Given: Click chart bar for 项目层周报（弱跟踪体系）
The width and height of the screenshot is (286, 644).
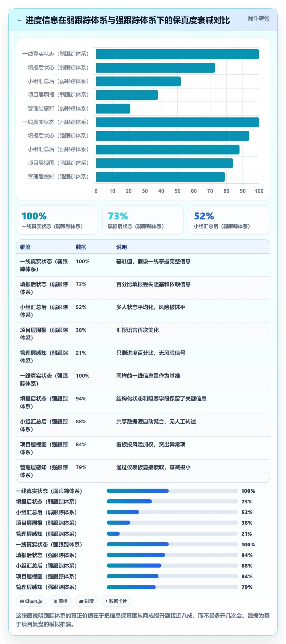Looking at the screenshot, I should 127,95.
